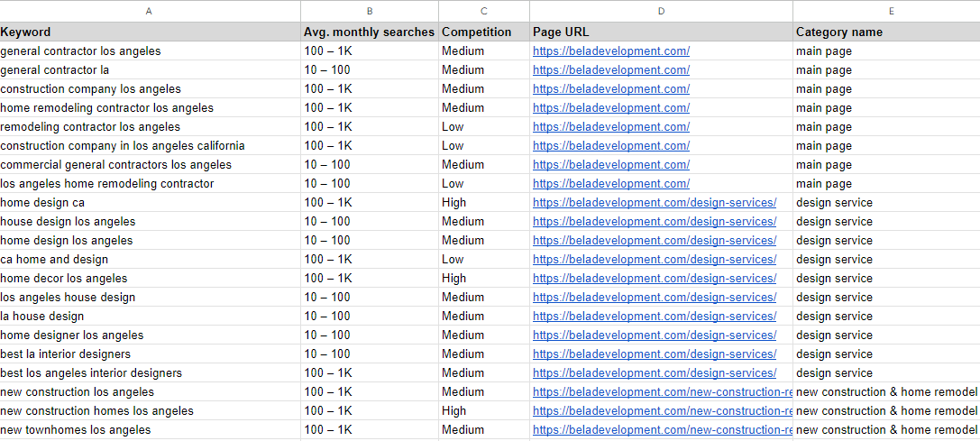Select cell 'home design ca'
The image size is (980, 441).
150,203
